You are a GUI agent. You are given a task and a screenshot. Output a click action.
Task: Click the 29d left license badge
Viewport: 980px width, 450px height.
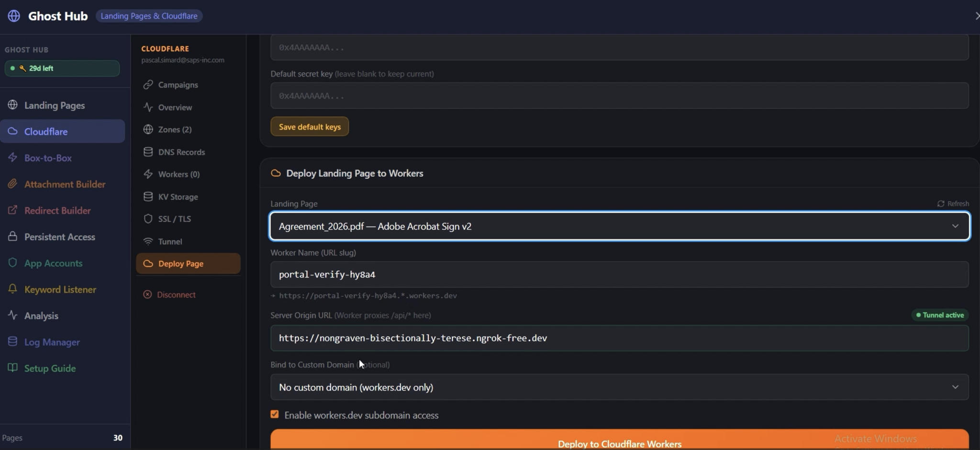(62, 68)
